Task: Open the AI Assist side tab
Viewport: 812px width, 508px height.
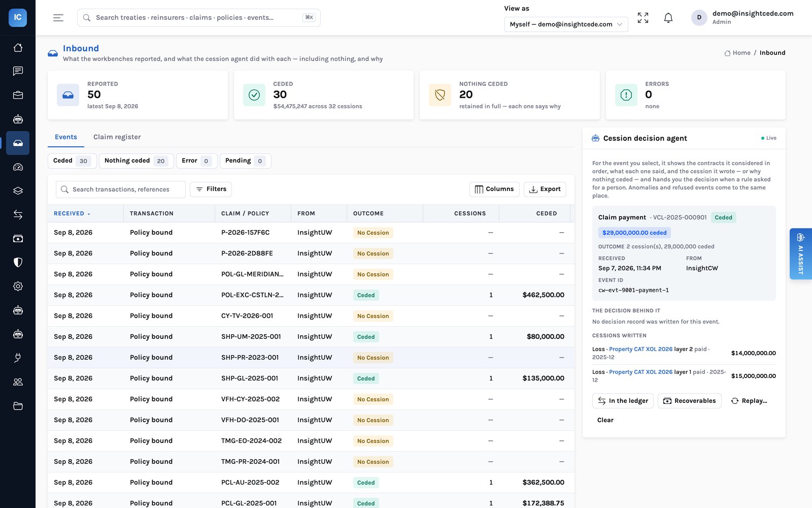Action: 801,253
